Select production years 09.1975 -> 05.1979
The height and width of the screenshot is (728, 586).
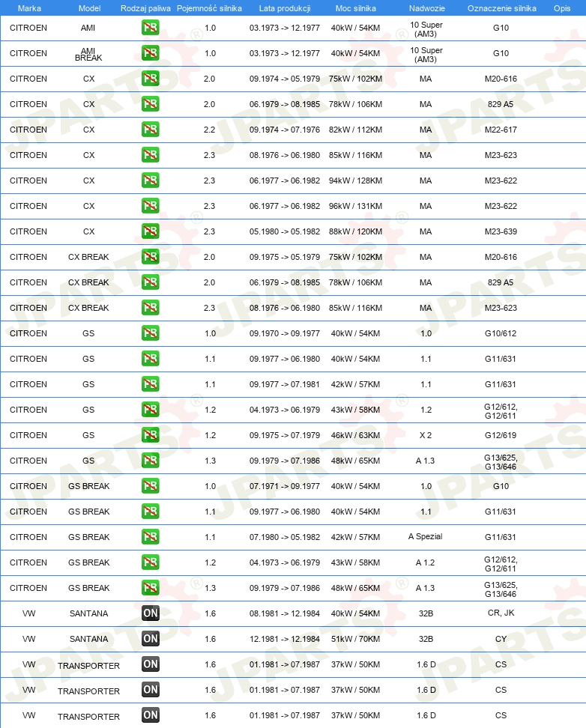[x=285, y=257]
